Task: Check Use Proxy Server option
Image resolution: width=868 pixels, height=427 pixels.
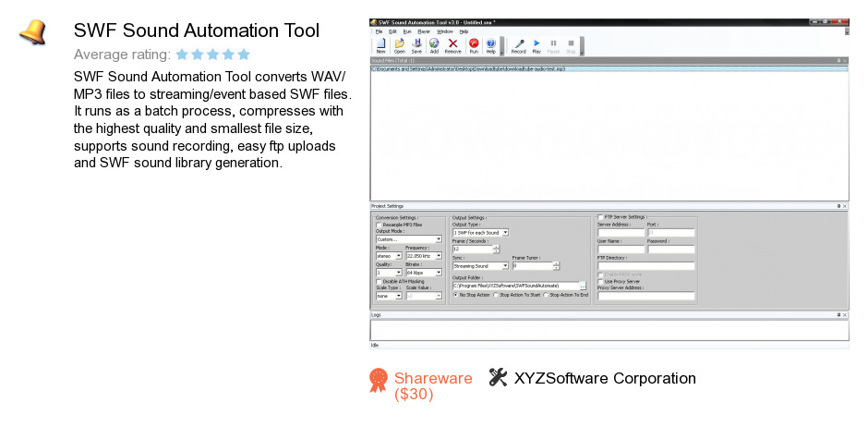Action: (x=600, y=281)
